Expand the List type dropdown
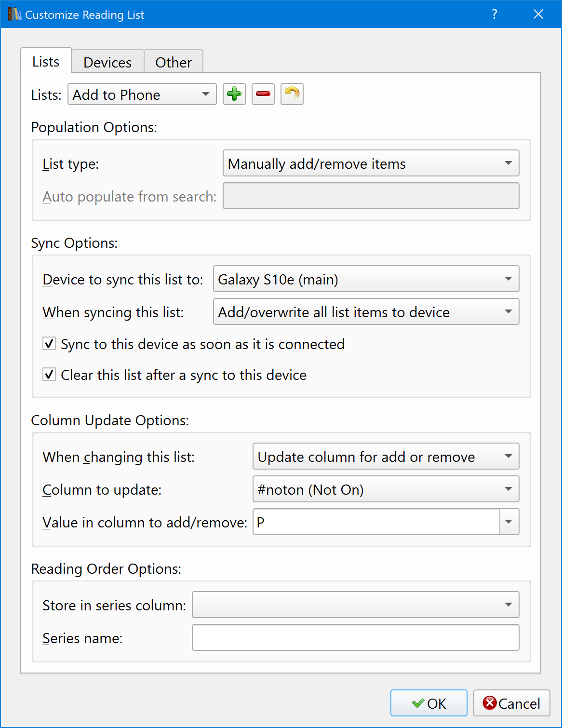This screenshot has width=562, height=728. point(371,163)
